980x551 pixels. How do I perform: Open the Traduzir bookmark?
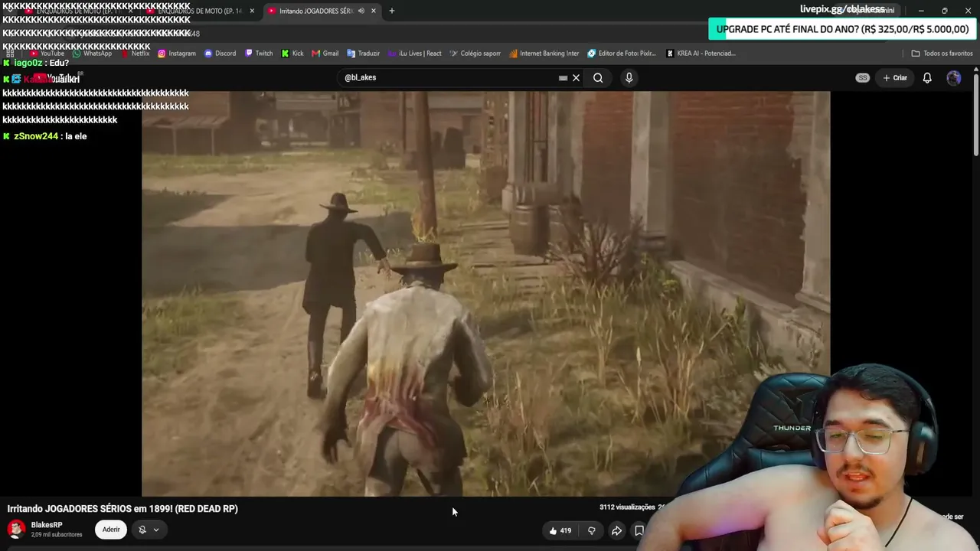pos(363,54)
